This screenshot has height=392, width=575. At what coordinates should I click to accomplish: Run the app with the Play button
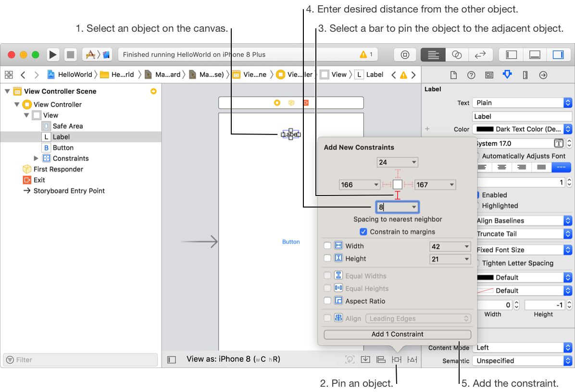coord(53,55)
